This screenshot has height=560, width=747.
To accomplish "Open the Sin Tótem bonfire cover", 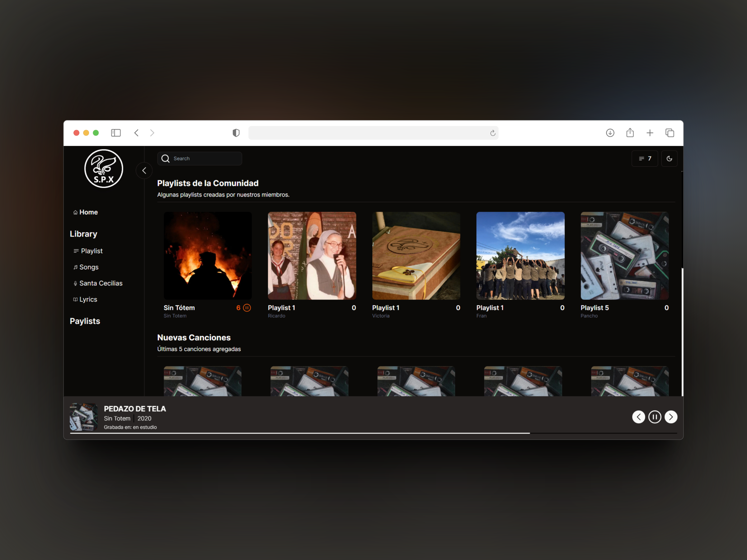I will 208,255.
